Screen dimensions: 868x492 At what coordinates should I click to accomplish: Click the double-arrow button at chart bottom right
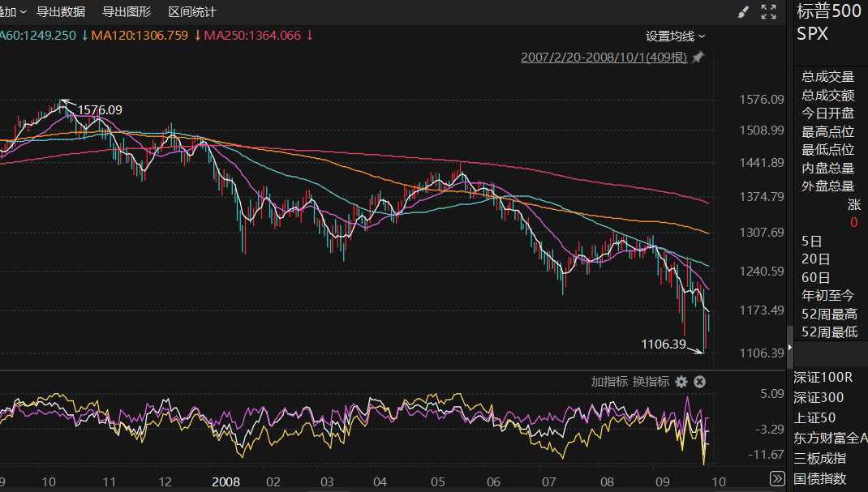click(x=776, y=479)
